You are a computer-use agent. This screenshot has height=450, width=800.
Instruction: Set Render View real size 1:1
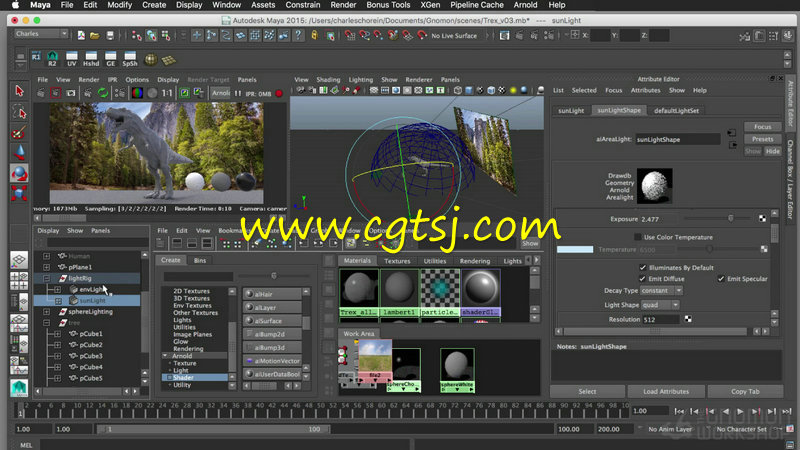[x=167, y=93]
